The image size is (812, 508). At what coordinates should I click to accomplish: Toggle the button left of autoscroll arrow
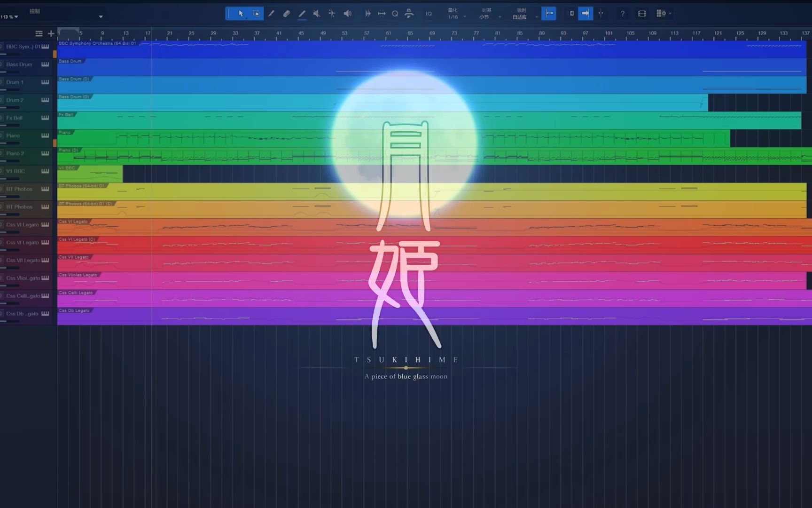[x=571, y=14]
